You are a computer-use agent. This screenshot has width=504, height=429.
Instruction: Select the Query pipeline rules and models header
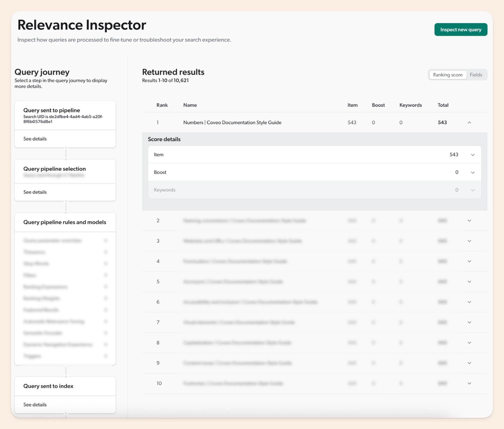coord(65,222)
